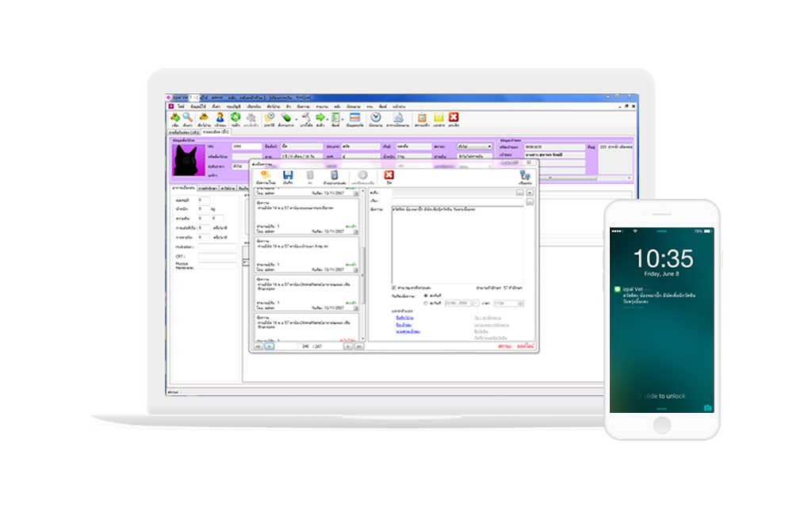The width and height of the screenshot is (812, 508).
Task: Click the red X cancel icon in main toolbar
Action: tap(454, 118)
